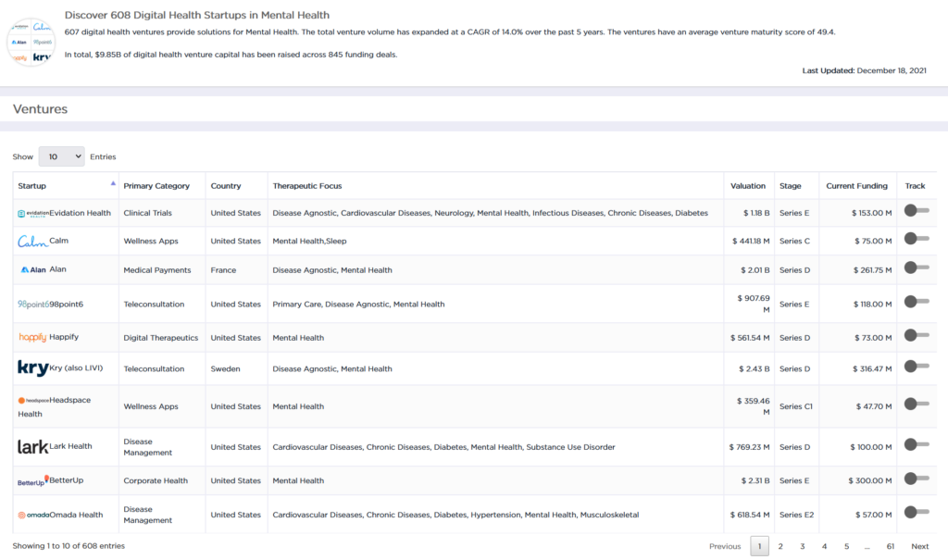Go to pagination page 2
948x560 pixels.
780,546
